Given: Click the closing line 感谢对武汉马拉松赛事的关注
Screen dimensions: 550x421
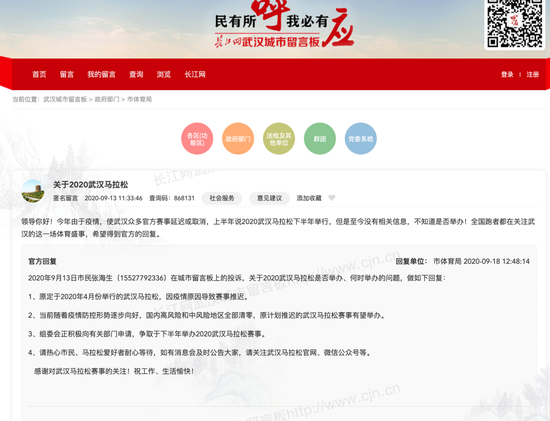Looking at the screenshot, I should (114, 371).
